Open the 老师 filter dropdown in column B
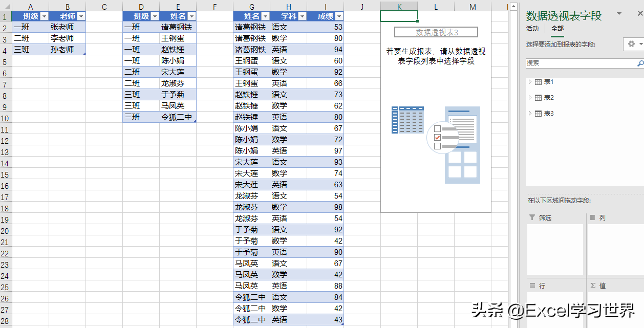The width and height of the screenshot is (644, 328). pyautogui.click(x=81, y=16)
